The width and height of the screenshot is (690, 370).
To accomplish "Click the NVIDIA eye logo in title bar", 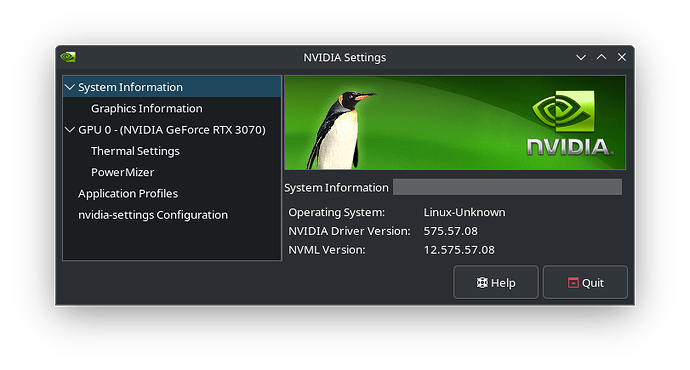I will pos(68,57).
